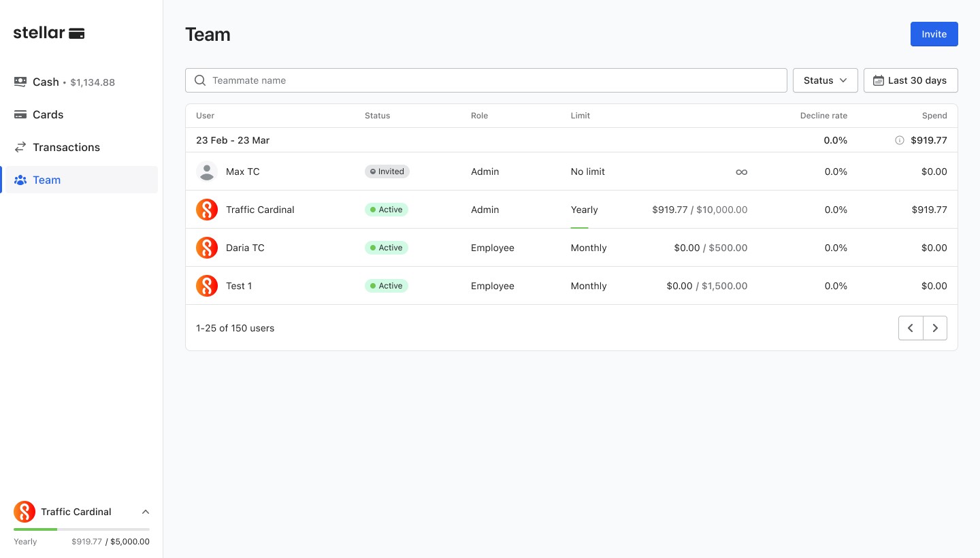Click the $0.00 / $1,500.00 limit value
Screen dimensions: 980x558
[x=707, y=286]
